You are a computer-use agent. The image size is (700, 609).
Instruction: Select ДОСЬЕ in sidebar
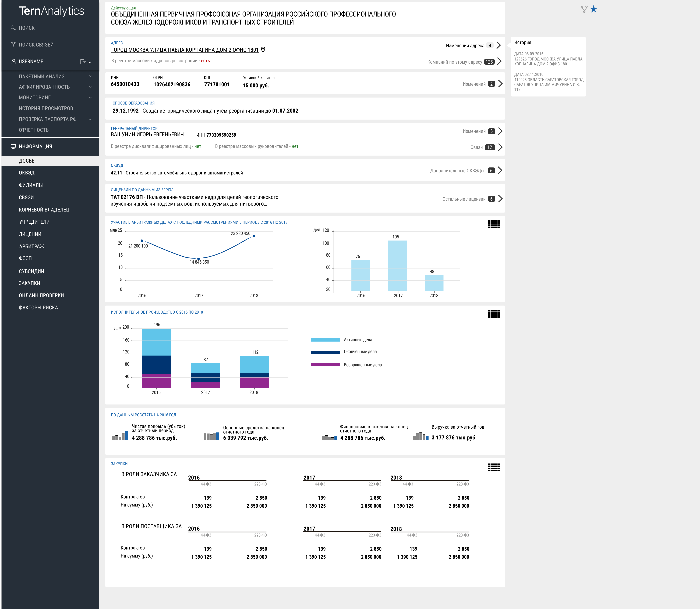coord(50,161)
